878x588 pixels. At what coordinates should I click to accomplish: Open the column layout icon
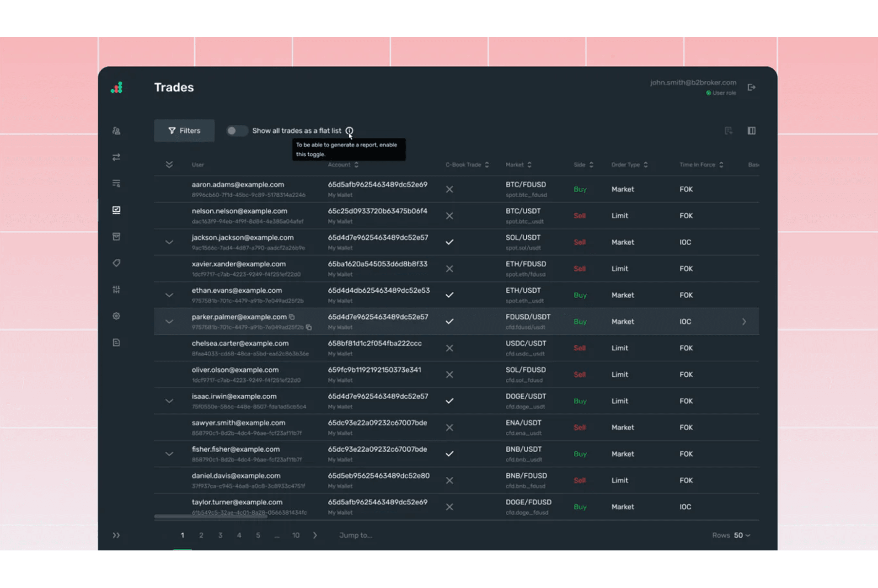click(x=751, y=131)
